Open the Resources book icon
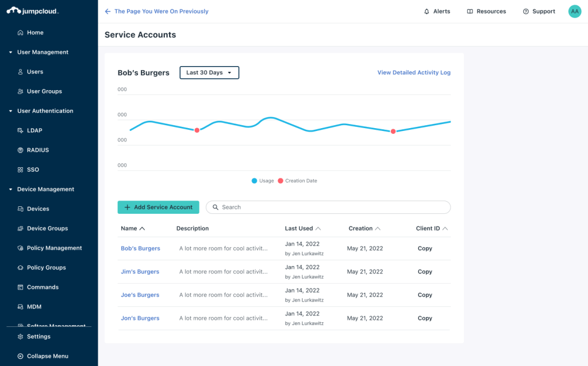 coord(470,11)
